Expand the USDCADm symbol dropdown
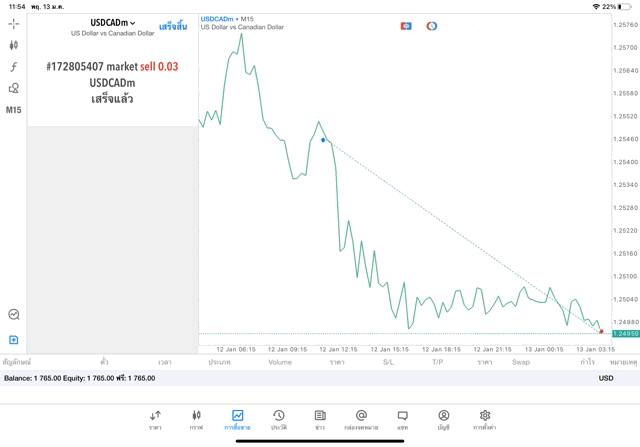 pyautogui.click(x=112, y=23)
